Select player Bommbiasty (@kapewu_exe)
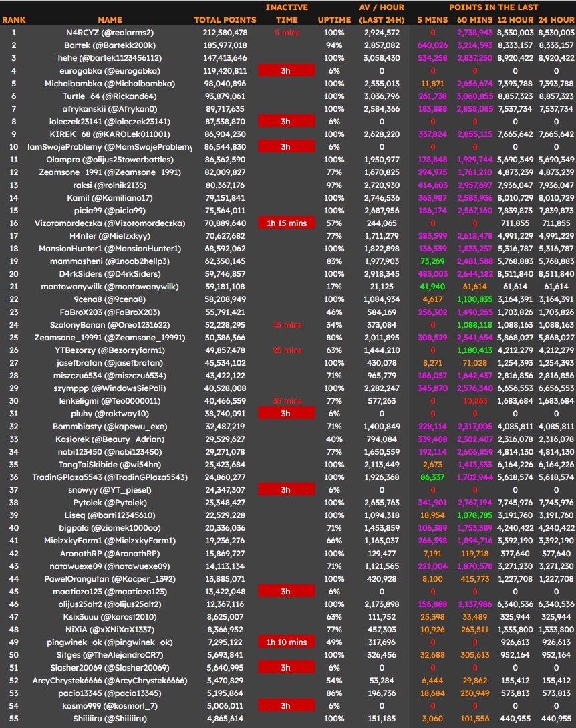The height and width of the screenshot is (728, 576). (x=110, y=427)
